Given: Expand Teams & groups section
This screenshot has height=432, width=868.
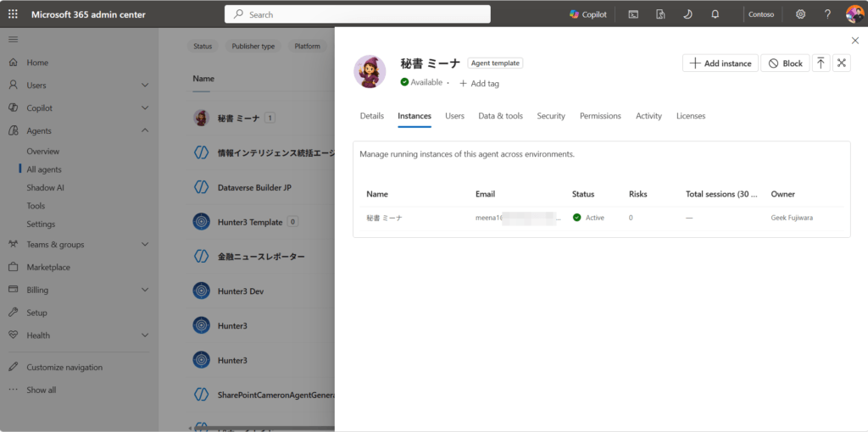Looking at the screenshot, I should [145, 245].
